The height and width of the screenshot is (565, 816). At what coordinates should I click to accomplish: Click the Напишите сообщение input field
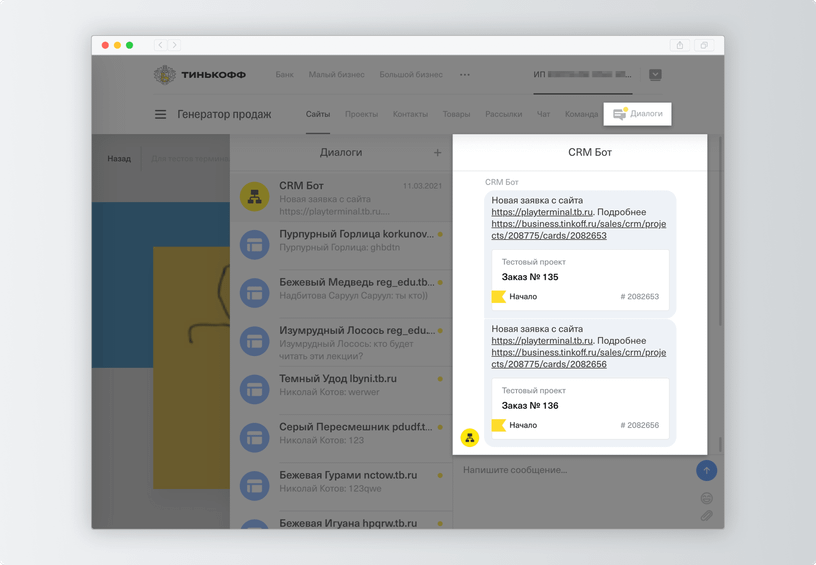575,470
